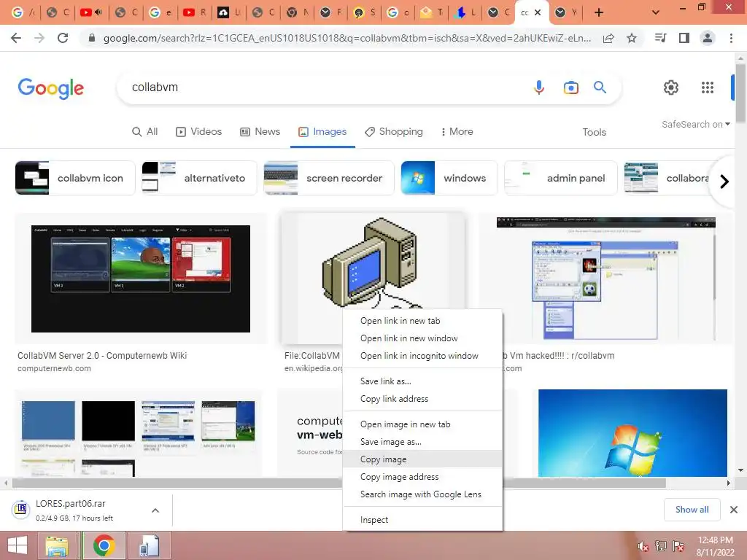
Task: Click the site lock icon in address bar
Action: pyautogui.click(x=92, y=38)
